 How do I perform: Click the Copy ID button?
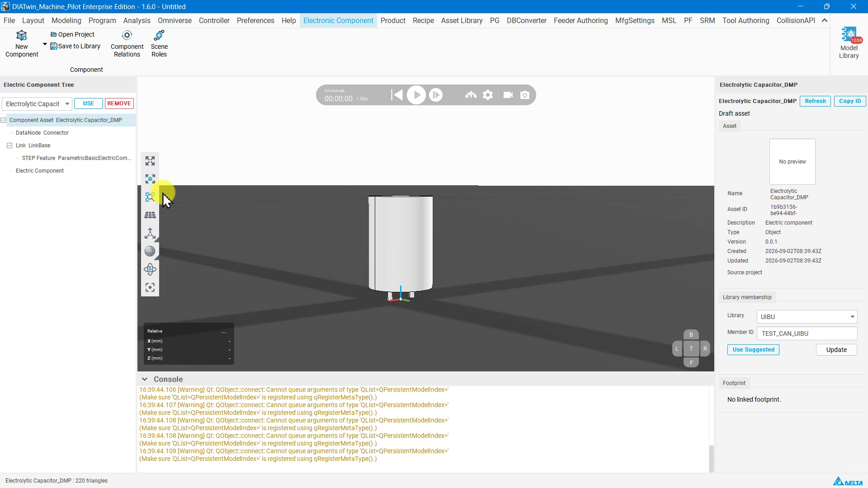pyautogui.click(x=850, y=101)
